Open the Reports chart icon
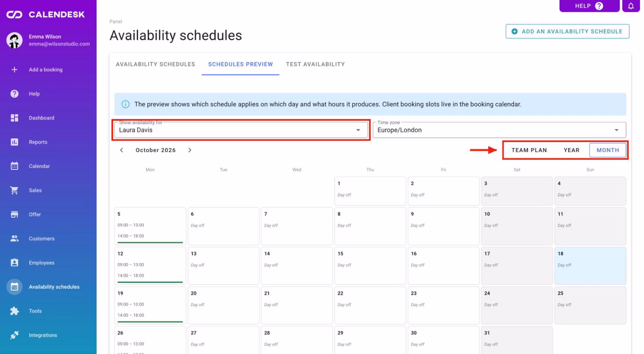Viewport: 644px width, 354px height. click(x=14, y=142)
